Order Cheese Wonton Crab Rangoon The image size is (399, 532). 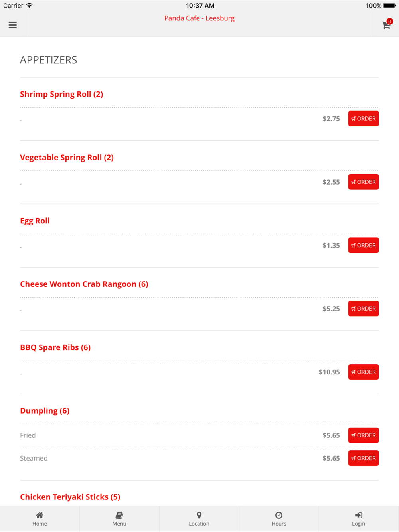click(363, 309)
